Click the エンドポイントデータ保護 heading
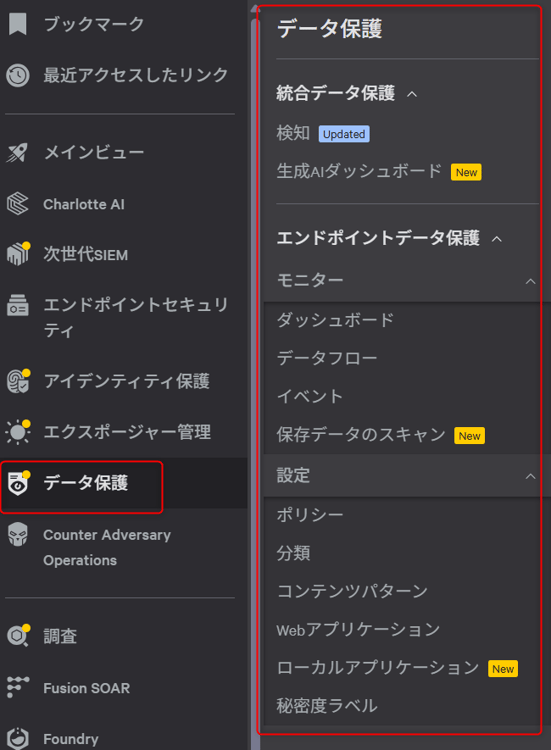The height and width of the screenshot is (750, 551). 378,238
